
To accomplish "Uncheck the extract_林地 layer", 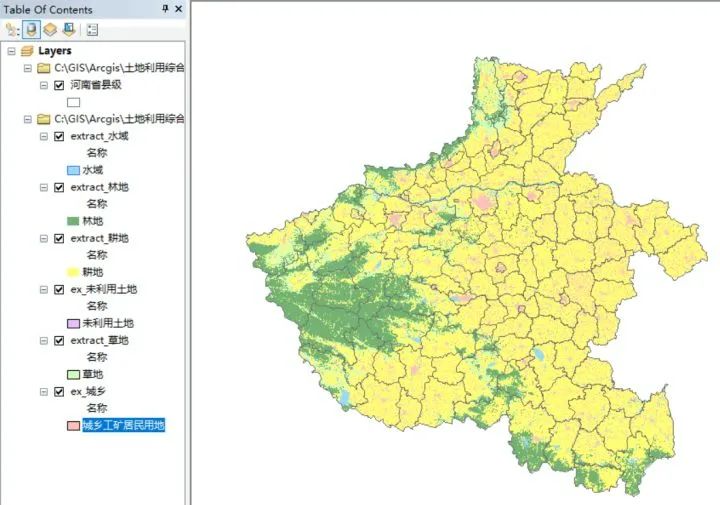I will point(59,187).
